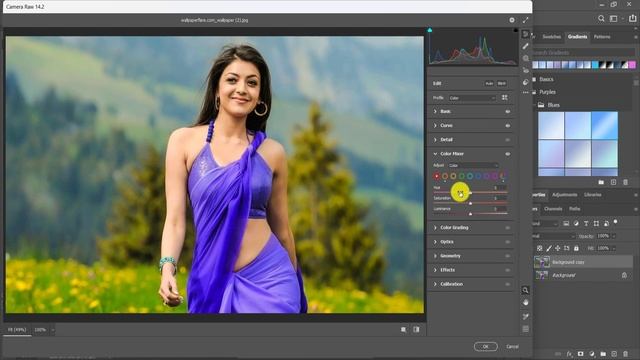Open Photoshop workspace switcher icon

click(x=613, y=18)
